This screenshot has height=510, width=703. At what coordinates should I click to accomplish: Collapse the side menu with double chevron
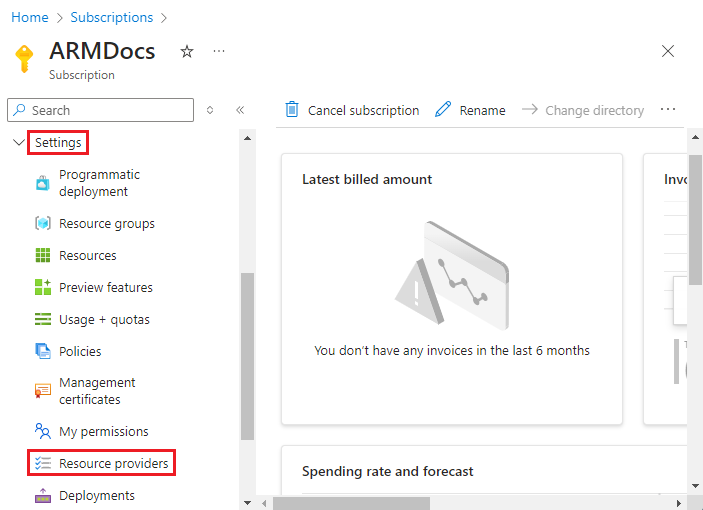click(x=240, y=110)
